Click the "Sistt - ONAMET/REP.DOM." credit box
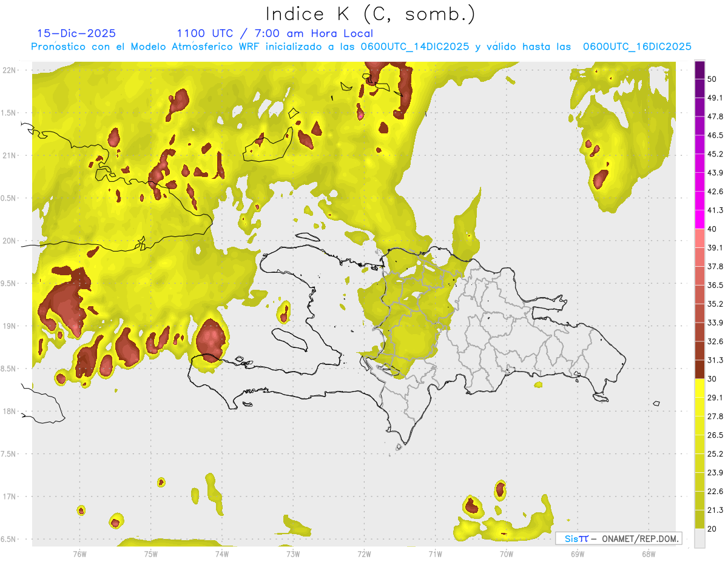 click(x=618, y=538)
